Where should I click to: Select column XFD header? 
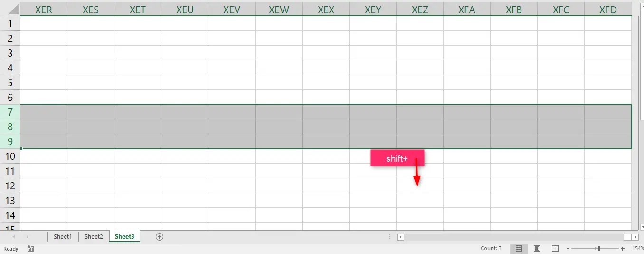(x=608, y=10)
